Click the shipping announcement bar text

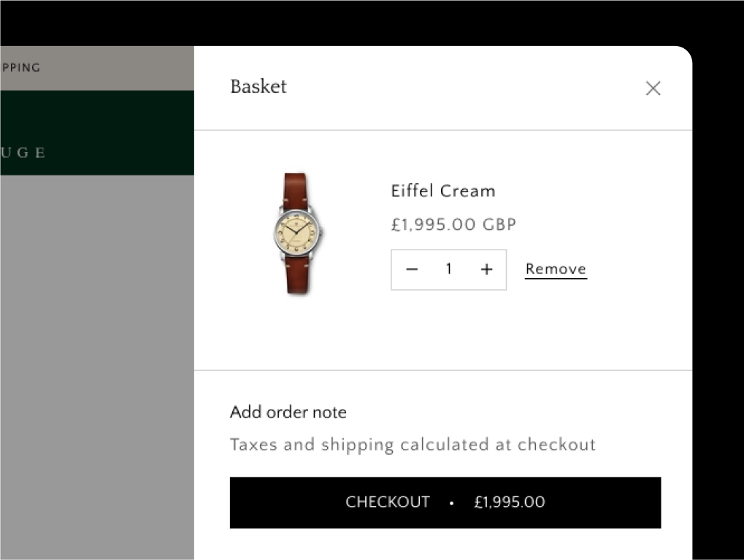pos(20,68)
